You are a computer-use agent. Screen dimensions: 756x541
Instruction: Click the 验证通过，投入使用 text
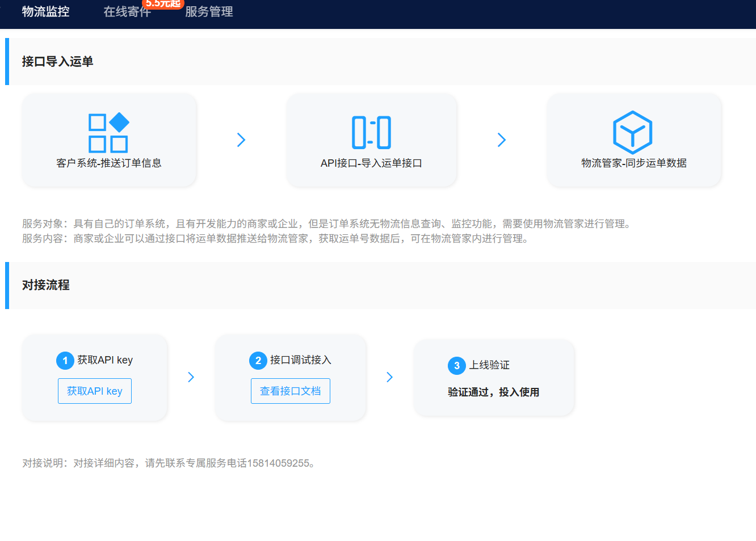(493, 392)
